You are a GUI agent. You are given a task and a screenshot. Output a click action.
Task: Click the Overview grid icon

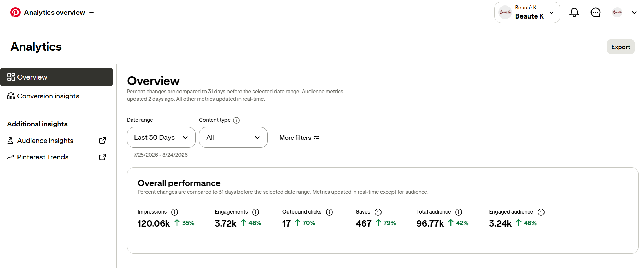click(x=11, y=77)
